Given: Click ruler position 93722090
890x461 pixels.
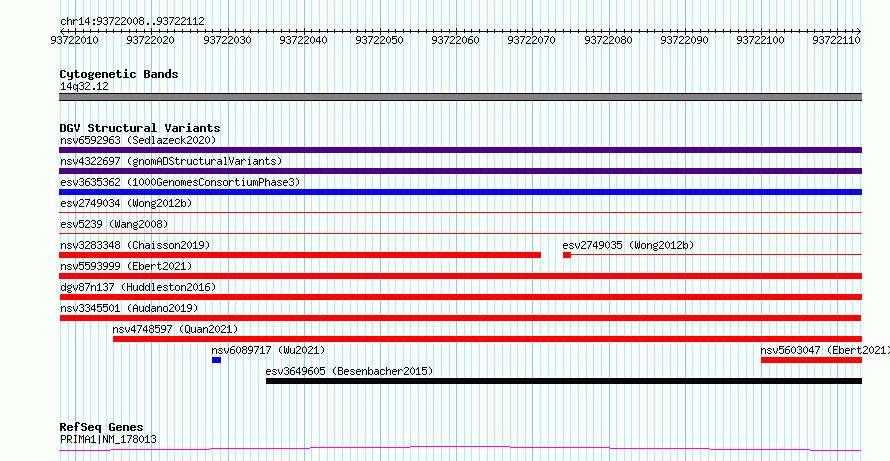Looking at the screenshot, I should [x=685, y=40].
